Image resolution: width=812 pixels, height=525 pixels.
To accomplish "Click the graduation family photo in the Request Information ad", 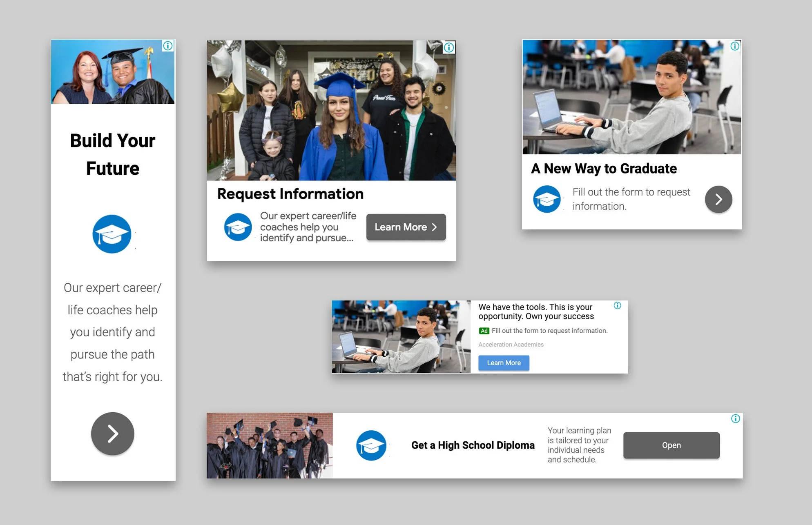I will tap(331, 110).
